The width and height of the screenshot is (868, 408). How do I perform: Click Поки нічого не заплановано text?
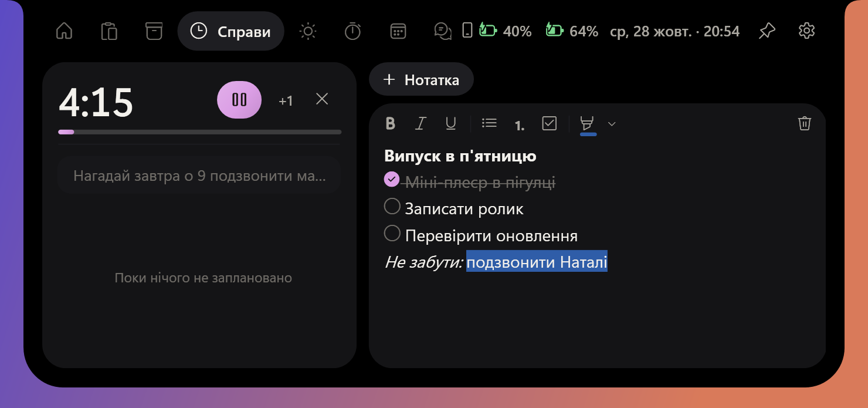pos(203,278)
